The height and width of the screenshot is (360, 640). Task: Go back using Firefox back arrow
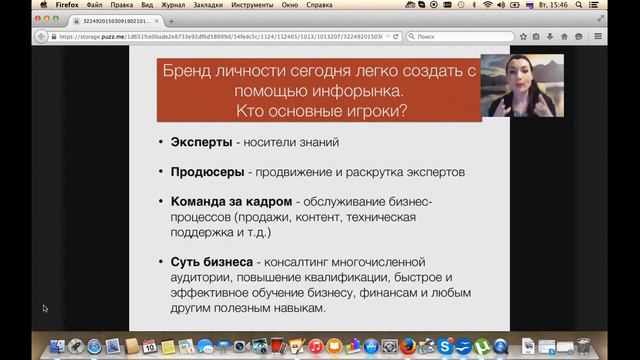pyautogui.click(x=41, y=36)
